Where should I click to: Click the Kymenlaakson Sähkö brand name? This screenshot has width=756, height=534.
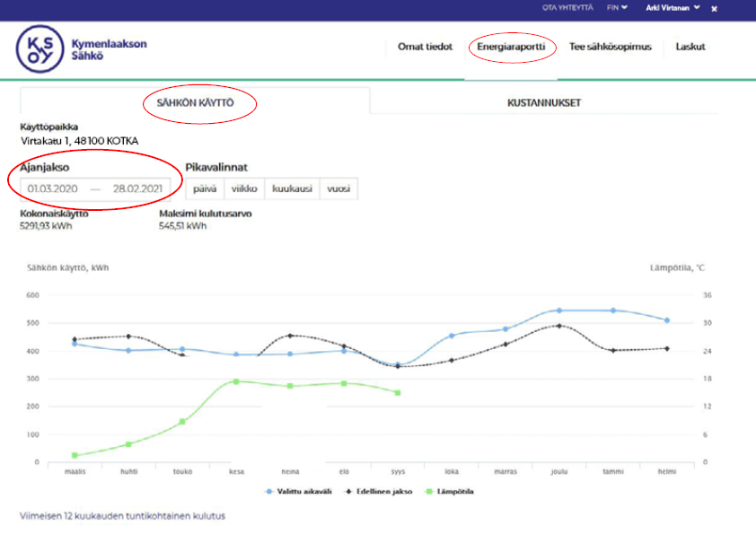[x=109, y=49]
